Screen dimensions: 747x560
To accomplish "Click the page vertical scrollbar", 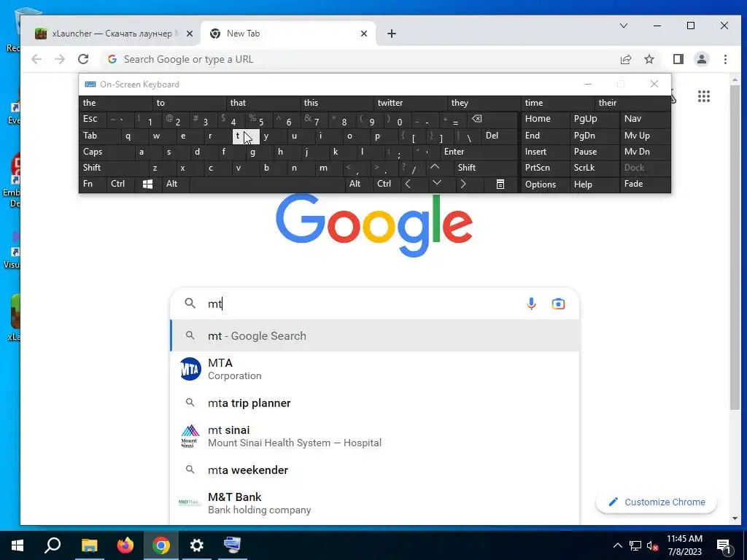I will pyautogui.click(x=735, y=248).
